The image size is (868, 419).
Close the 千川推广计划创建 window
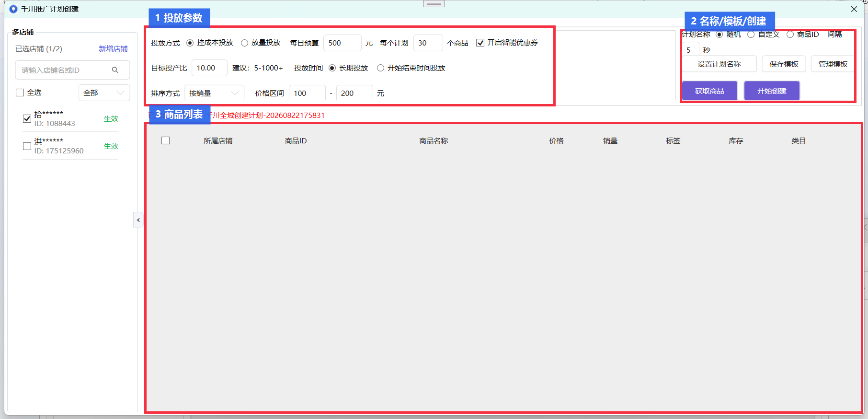click(x=854, y=9)
